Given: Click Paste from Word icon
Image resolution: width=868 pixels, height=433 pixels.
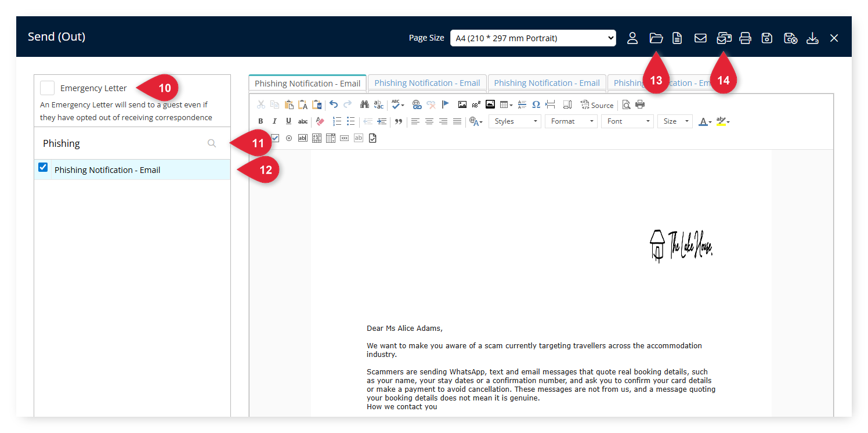Looking at the screenshot, I should pyautogui.click(x=316, y=104).
